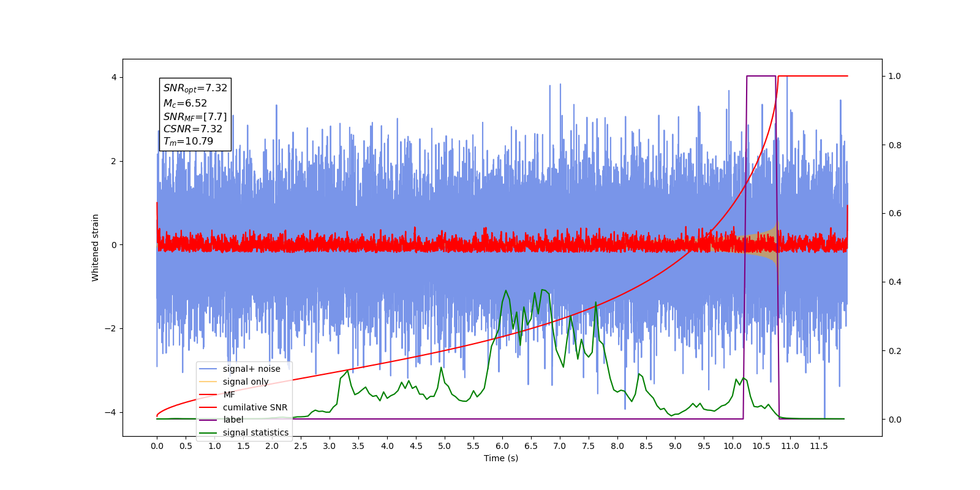Click the "Time (s)" x-axis label
This screenshot has width=980, height=490.
tap(501, 458)
